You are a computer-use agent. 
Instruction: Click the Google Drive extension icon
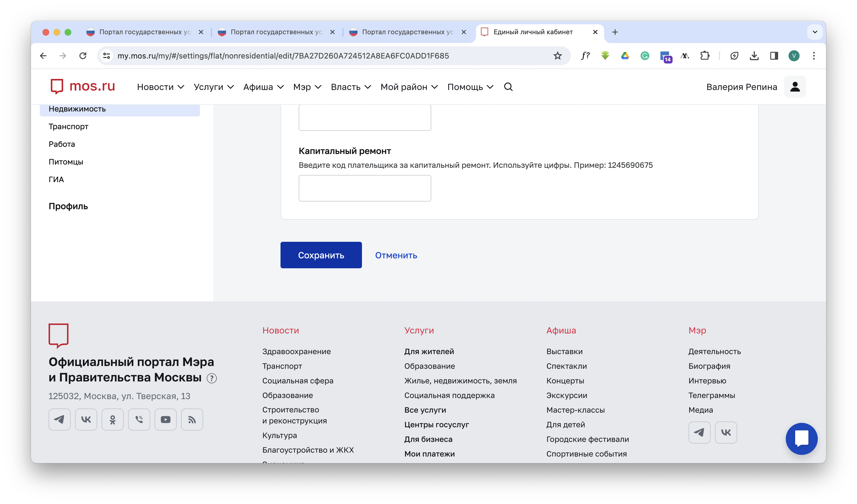(x=625, y=56)
